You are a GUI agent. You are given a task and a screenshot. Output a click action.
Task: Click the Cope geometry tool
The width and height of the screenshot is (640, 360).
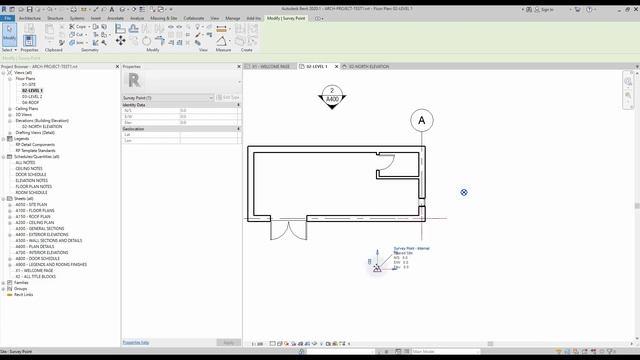point(78,27)
